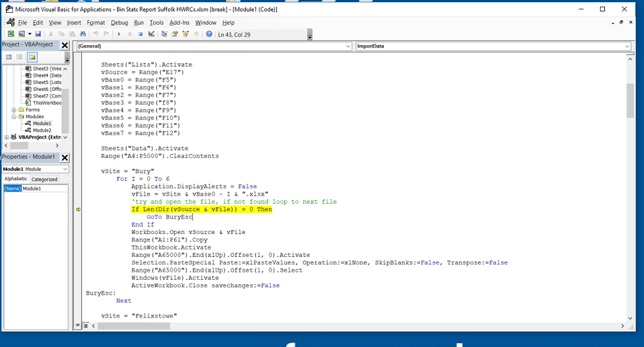The width and height of the screenshot is (644, 347).
Task: Click the Reset stop square icon
Action: pyautogui.click(x=140, y=34)
